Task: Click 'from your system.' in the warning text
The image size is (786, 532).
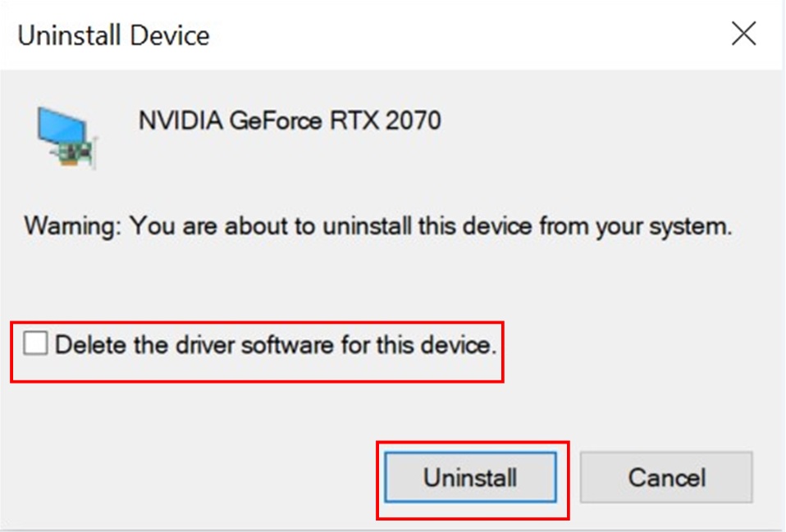Action: coord(636,226)
